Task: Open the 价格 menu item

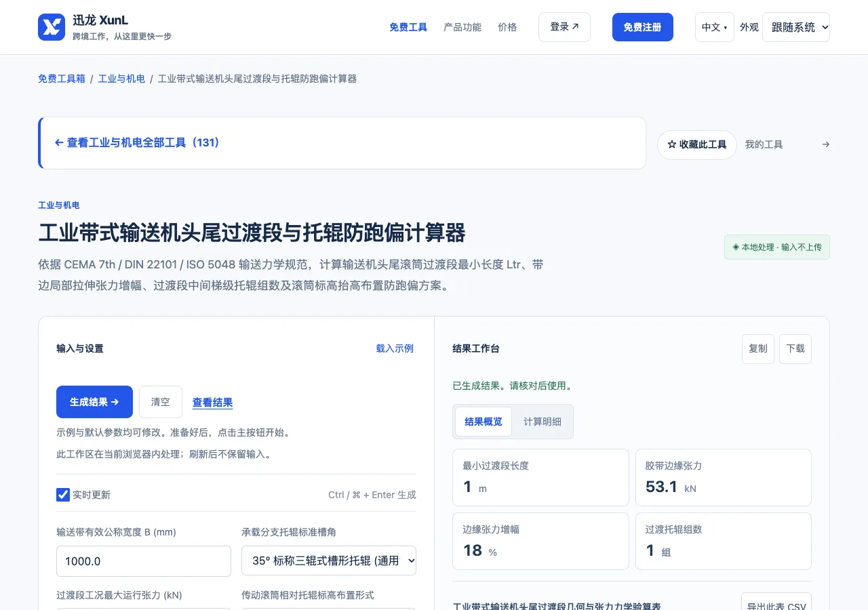Action: coord(507,27)
